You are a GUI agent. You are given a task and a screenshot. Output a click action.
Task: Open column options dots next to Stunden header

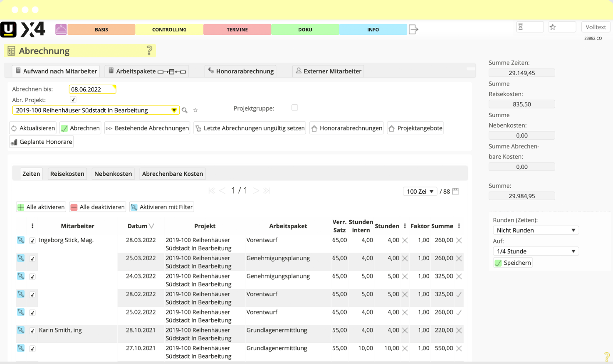(405, 226)
